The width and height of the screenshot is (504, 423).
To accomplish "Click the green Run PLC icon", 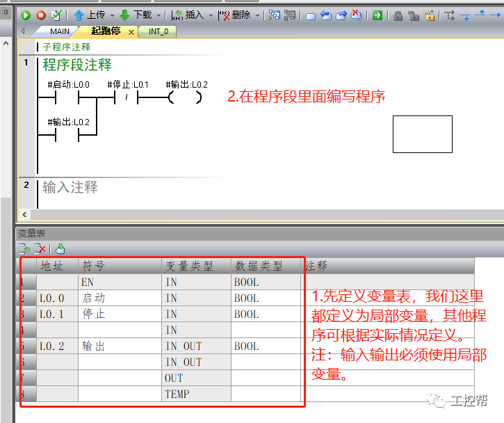I will 26,15.
